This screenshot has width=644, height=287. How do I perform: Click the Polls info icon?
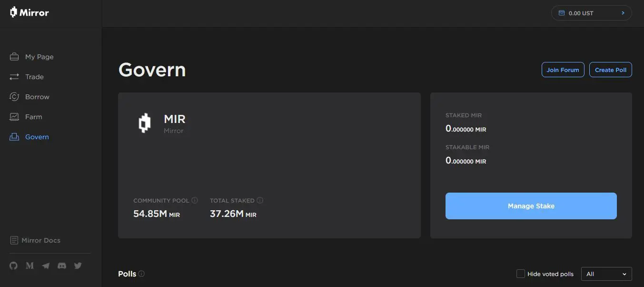[141, 274]
